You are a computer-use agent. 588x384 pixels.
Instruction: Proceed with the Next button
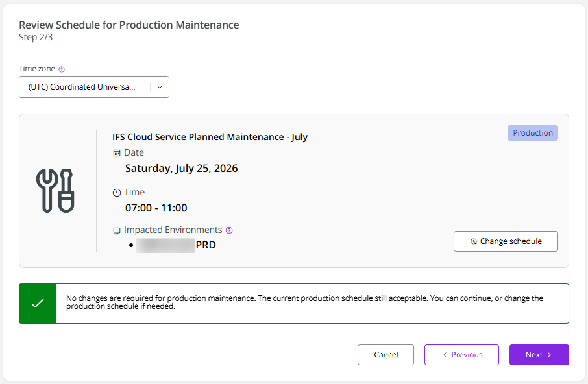coord(539,355)
